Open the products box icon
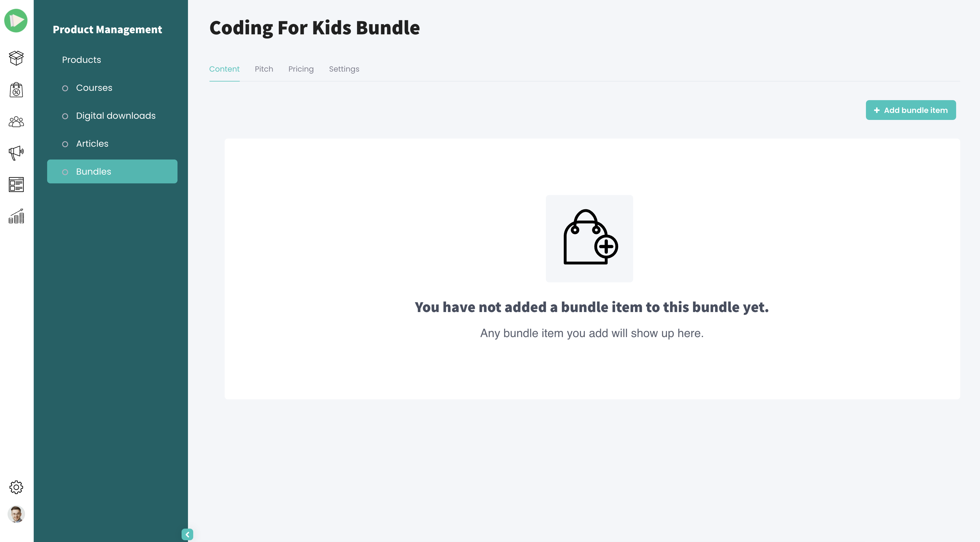Viewport: 980px width, 542px height. click(x=16, y=58)
